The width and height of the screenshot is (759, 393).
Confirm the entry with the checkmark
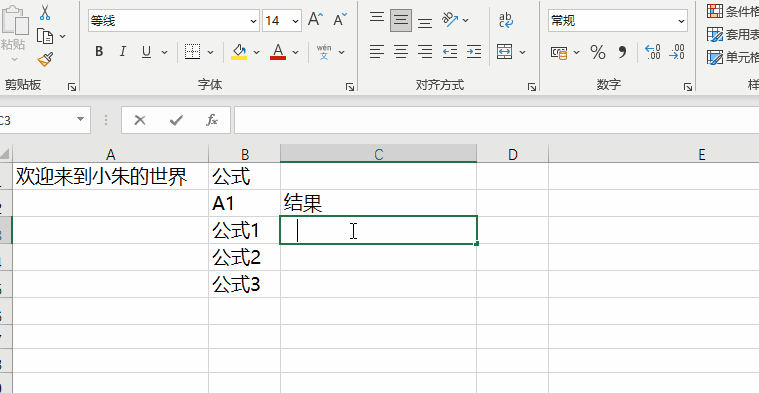coord(176,120)
